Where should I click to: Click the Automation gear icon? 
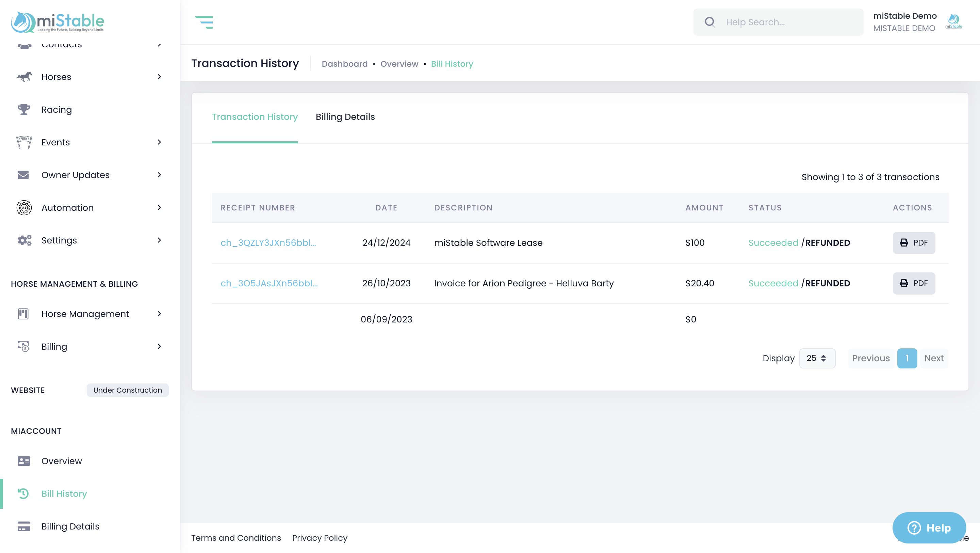click(x=24, y=208)
